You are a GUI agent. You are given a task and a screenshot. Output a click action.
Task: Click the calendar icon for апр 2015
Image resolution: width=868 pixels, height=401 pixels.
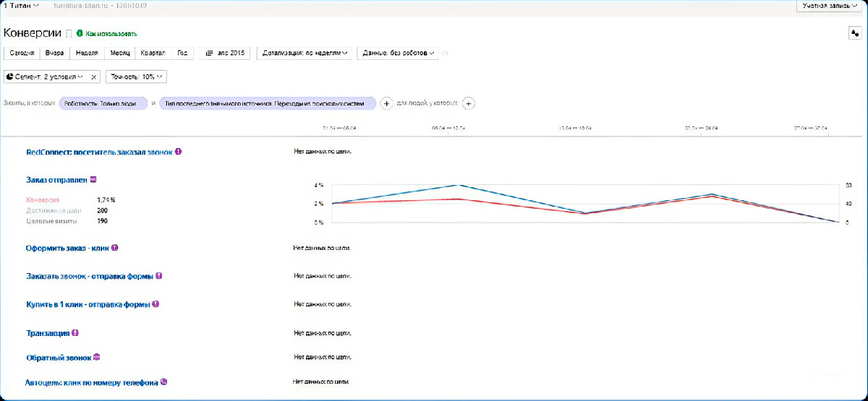tap(210, 53)
